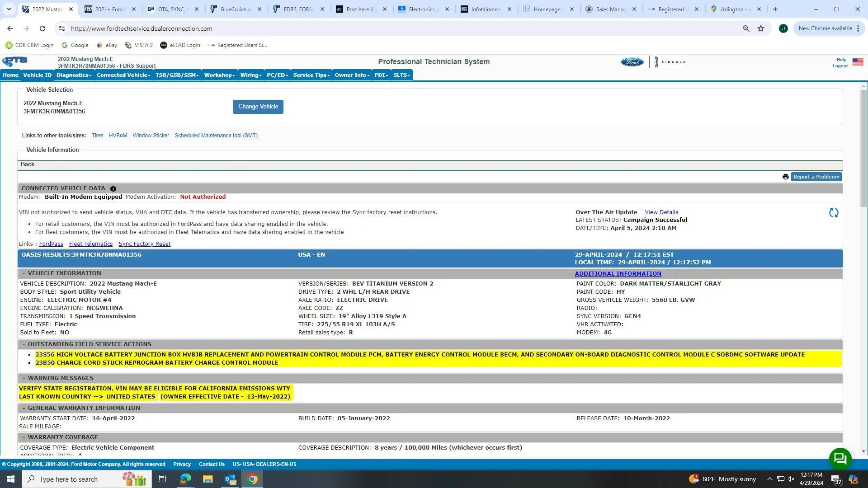Refresh Over The Air Update status
868x488 pixels.
coord(834,213)
